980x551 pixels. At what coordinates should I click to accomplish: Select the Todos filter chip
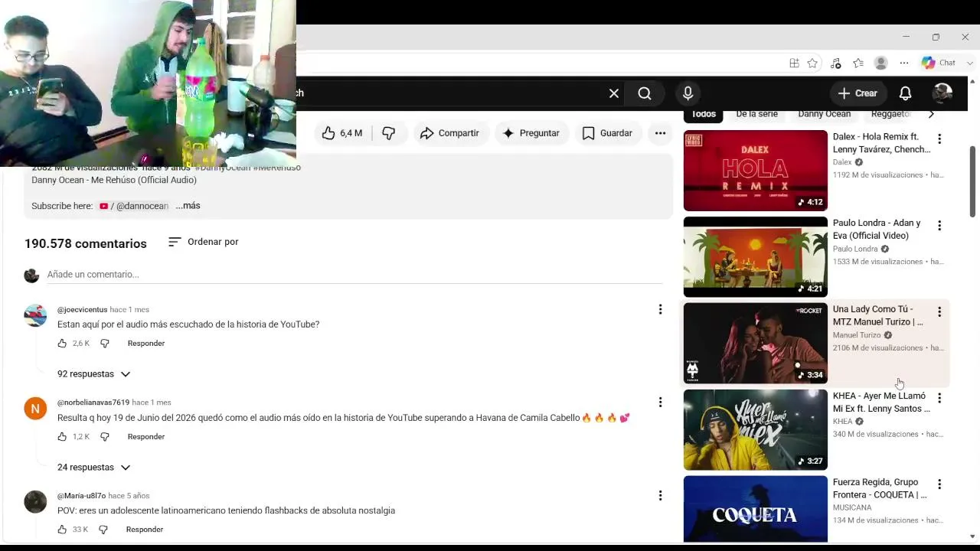[704, 114]
